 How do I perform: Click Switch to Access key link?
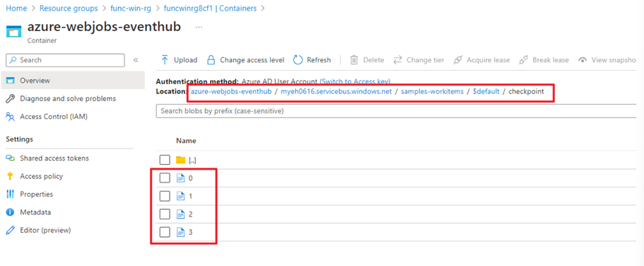(x=355, y=81)
